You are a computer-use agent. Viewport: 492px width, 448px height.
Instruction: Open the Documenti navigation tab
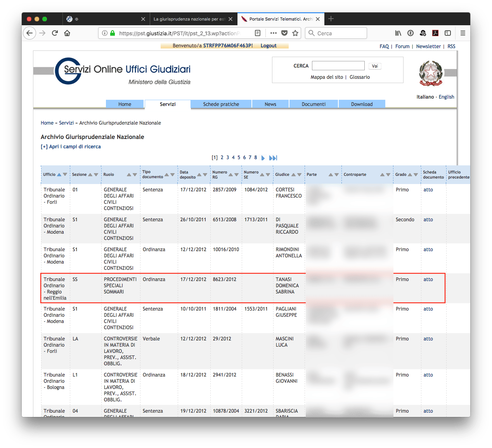pos(314,104)
